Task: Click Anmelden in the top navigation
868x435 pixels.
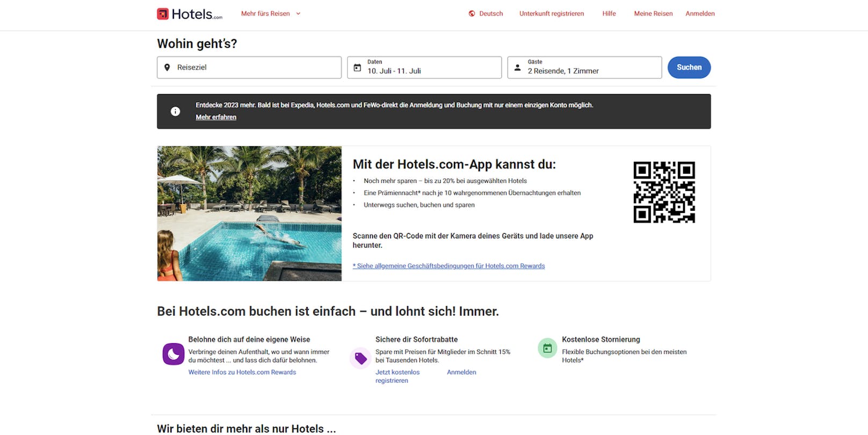Action: [x=700, y=13]
